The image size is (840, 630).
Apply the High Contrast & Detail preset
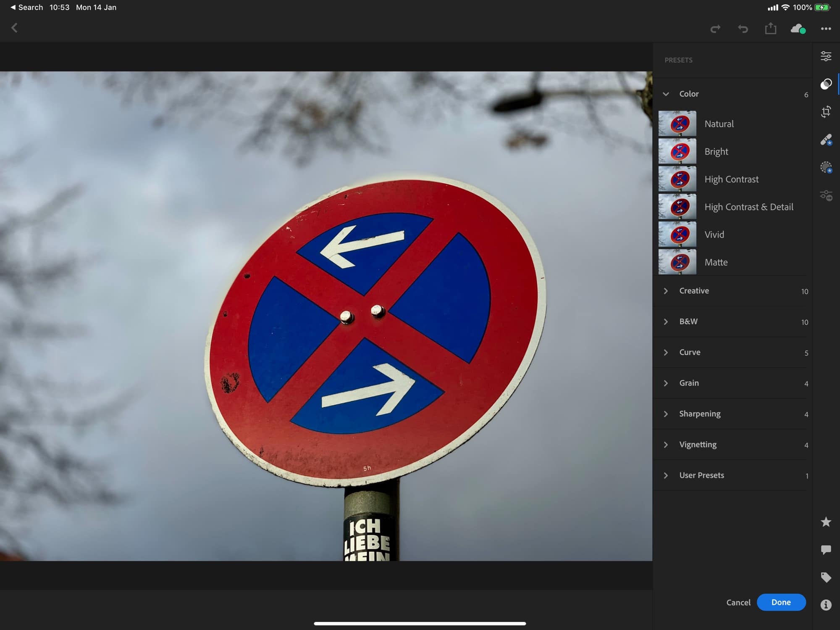tap(748, 207)
